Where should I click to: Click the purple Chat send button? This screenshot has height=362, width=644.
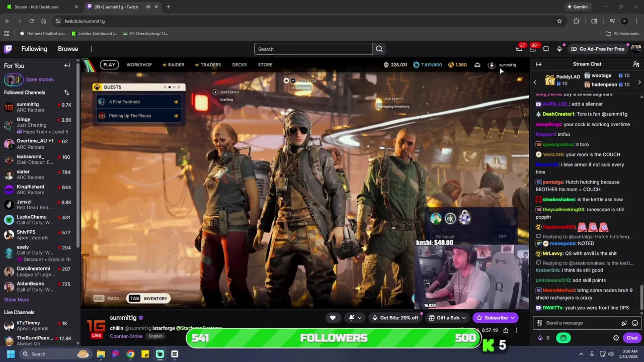click(632, 338)
